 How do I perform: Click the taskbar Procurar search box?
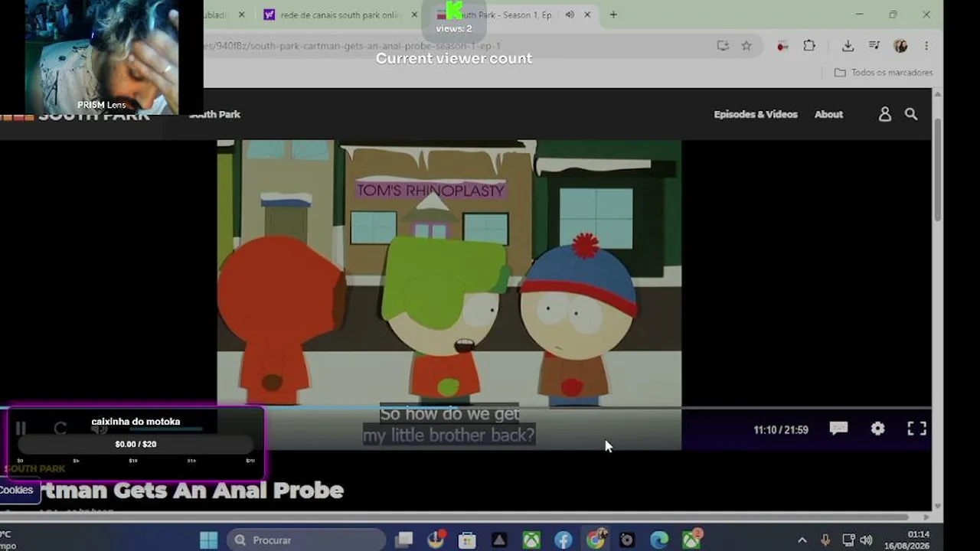point(306,540)
